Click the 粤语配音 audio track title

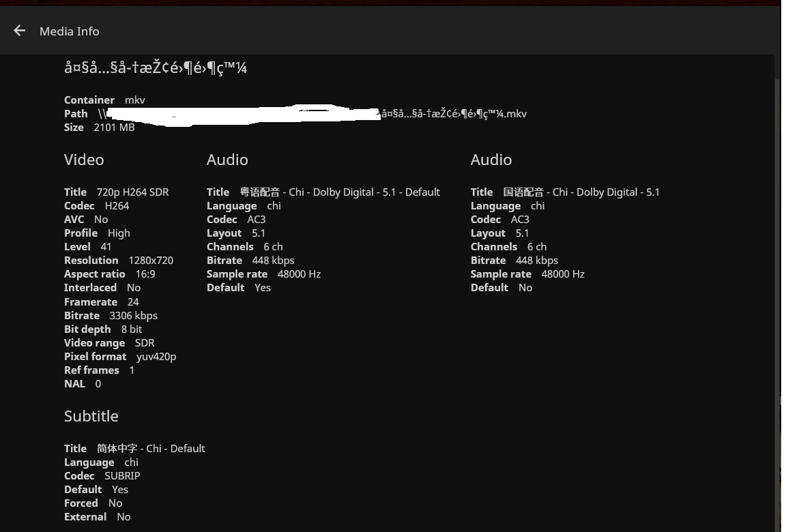[340, 192]
